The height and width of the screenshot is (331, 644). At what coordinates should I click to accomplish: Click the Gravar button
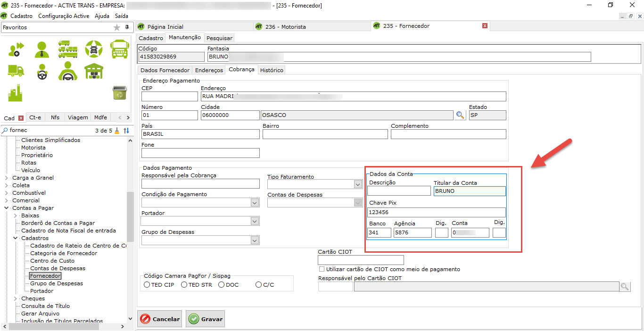click(x=205, y=319)
